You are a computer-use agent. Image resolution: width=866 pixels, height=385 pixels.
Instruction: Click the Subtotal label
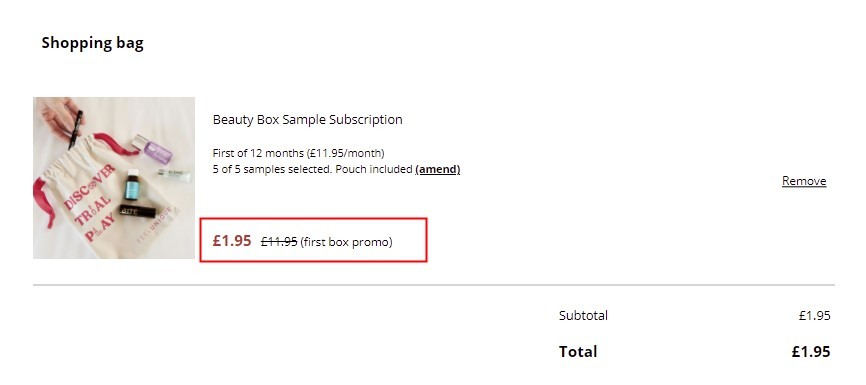pos(583,315)
